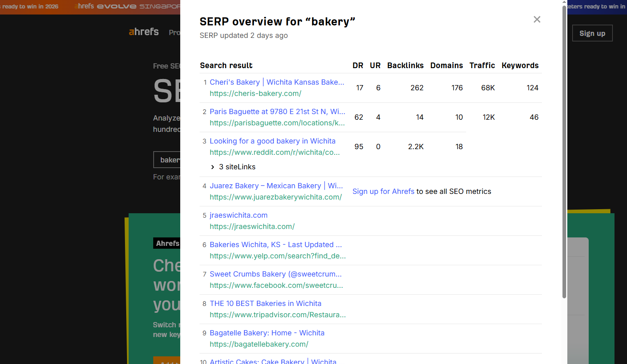
Task: Open the Sweet Crumbs Bakery result
Action: click(x=275, y=274)
